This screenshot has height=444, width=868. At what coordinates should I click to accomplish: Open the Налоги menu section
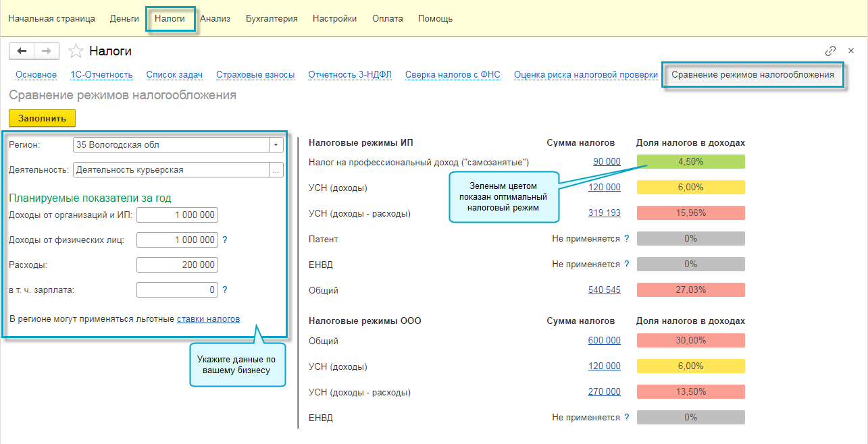click(170, 19)
